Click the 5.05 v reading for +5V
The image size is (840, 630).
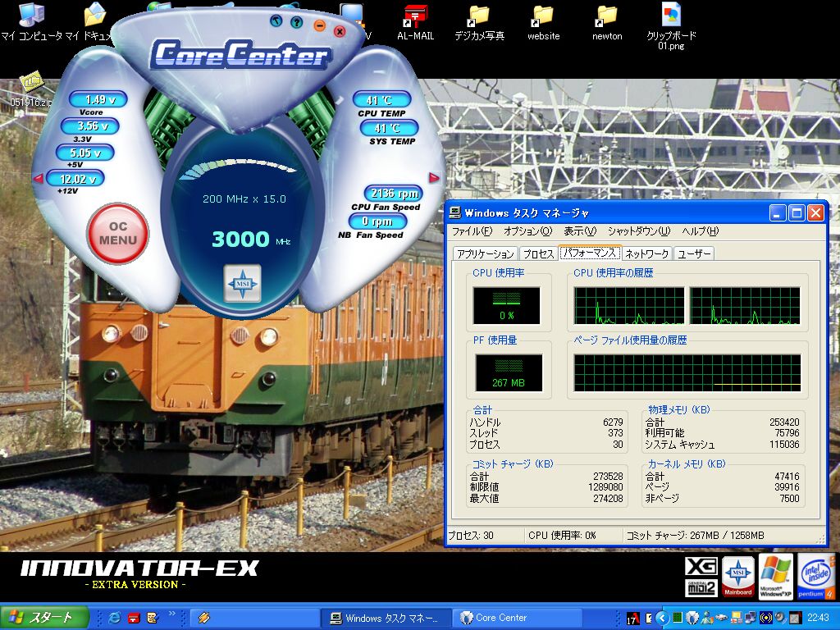(85, 153)
